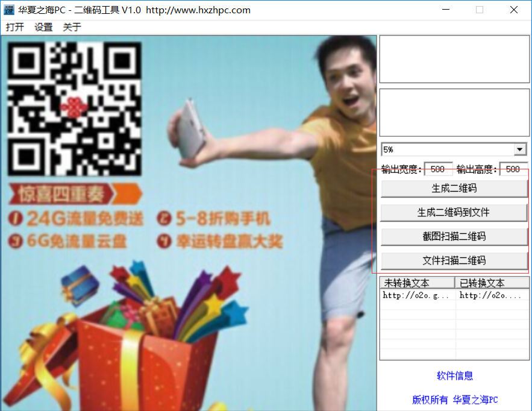Open the 设置 menu
532x411 pixels.
[43, 27]
